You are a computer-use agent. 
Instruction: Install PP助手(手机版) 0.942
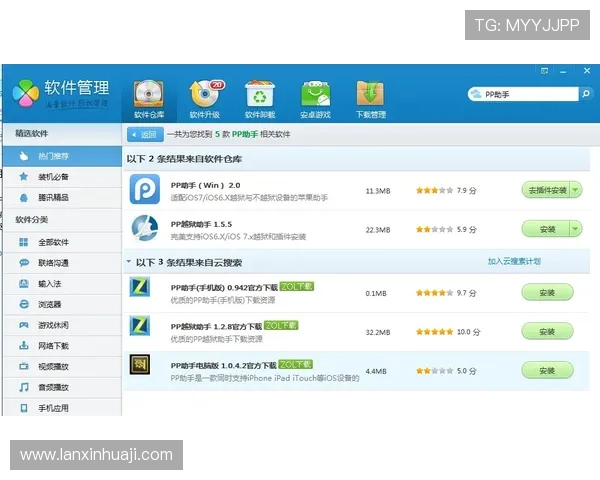548,293
